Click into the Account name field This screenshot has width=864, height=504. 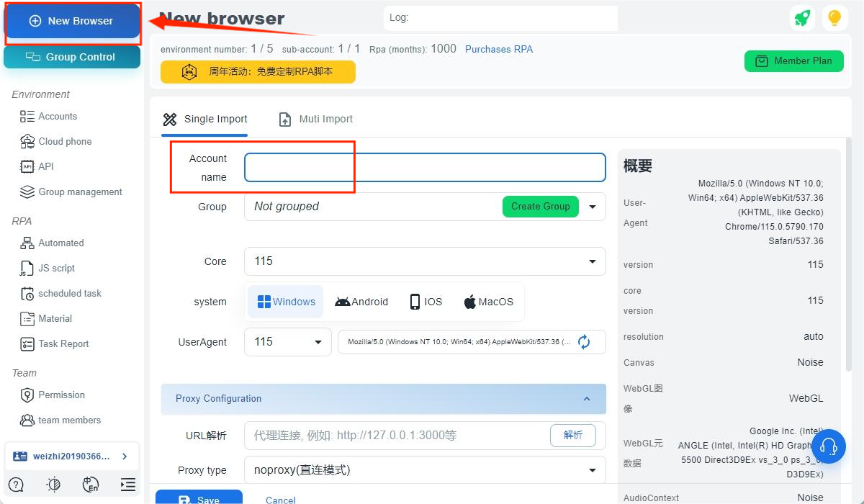pos(425,168)
